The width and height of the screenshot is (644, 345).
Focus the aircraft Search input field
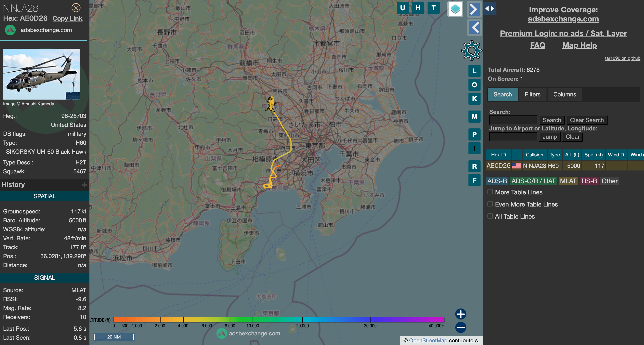tap(513, 120)
